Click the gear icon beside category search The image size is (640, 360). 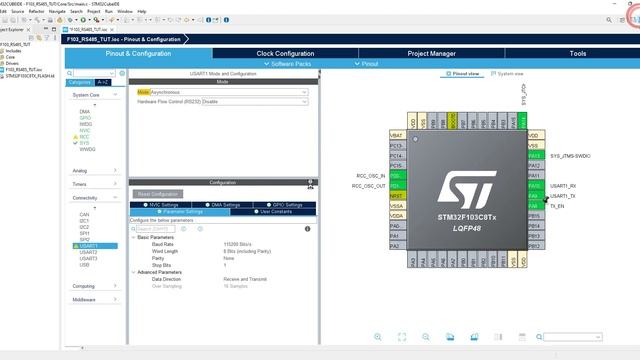tap(122, 73)
